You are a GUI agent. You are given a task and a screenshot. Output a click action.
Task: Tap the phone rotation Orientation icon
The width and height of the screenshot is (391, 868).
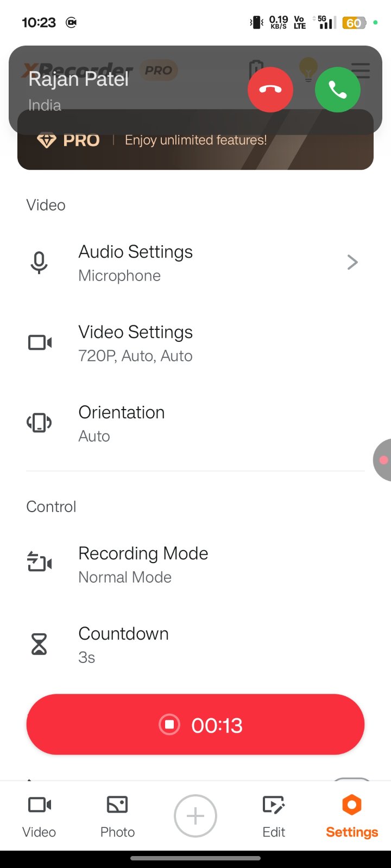tap(39, 423)
